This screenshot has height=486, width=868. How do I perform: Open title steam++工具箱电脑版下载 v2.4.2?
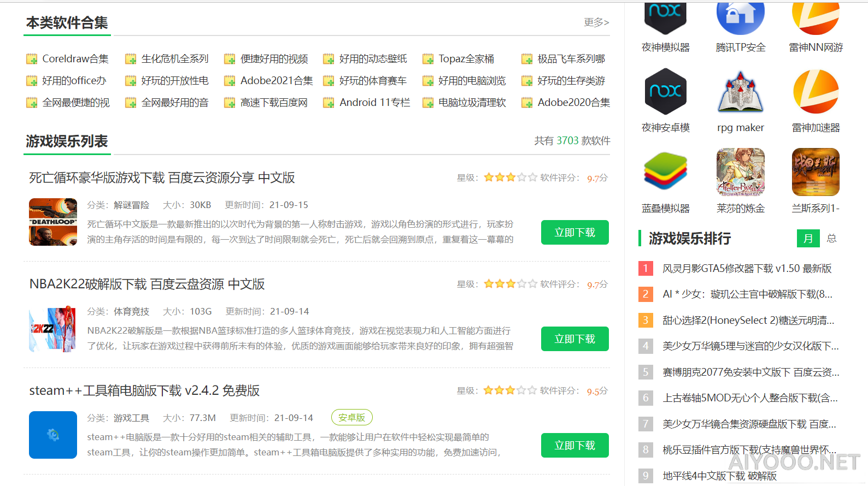pyautogui.click(x=144, y=391)
